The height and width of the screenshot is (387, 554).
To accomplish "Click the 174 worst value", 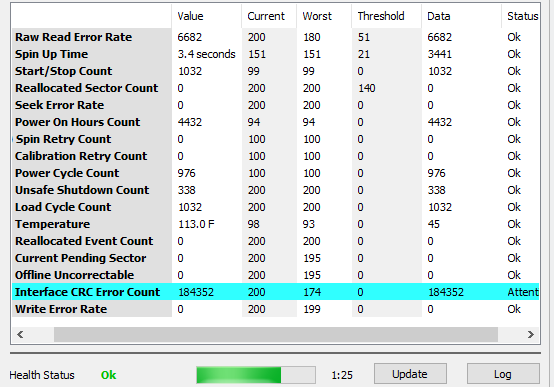I will [x=312, y=292].
